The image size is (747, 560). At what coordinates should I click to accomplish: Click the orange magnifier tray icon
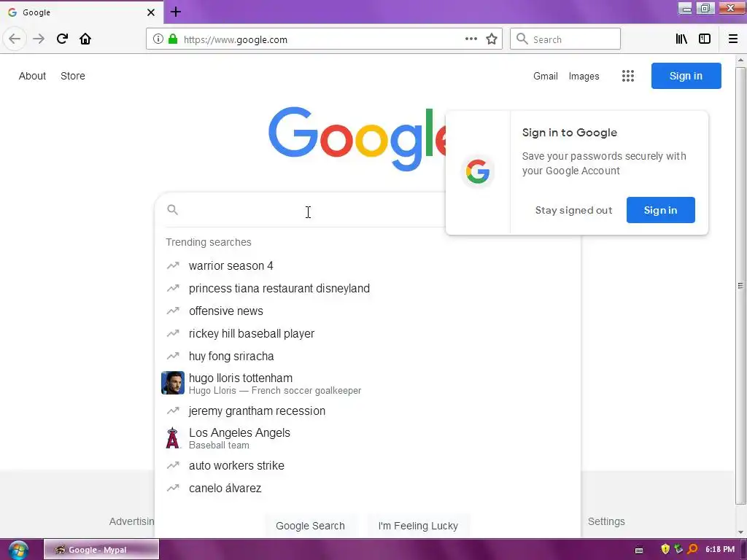tap(693, 549)
